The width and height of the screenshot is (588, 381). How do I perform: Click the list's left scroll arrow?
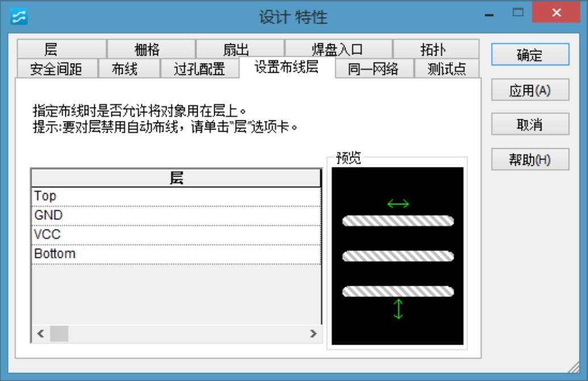tap(41, 333)
